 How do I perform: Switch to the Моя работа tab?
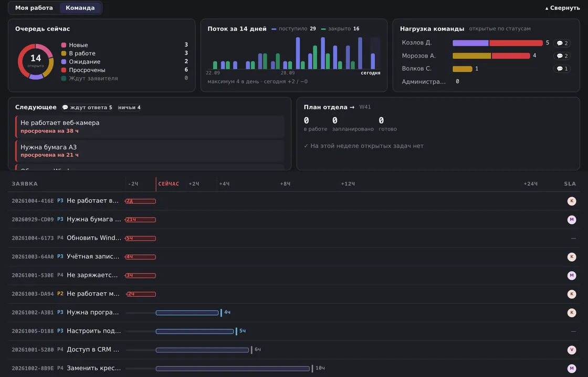(34, 8)
